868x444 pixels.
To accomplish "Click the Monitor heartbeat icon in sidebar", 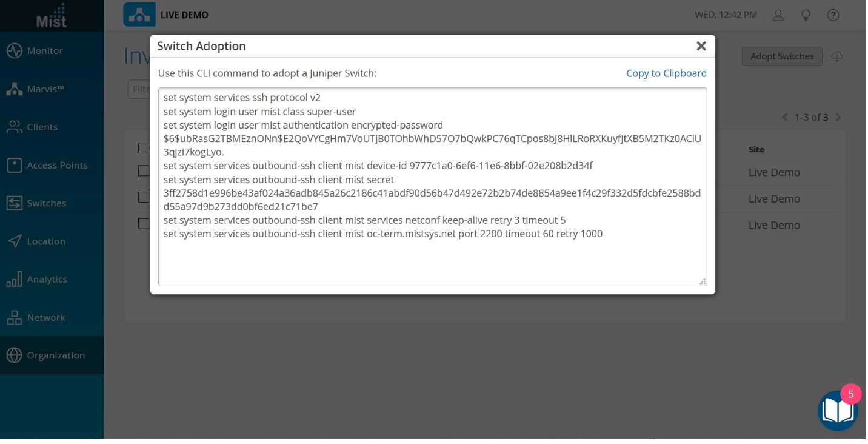I will click(x=15, y=51).
